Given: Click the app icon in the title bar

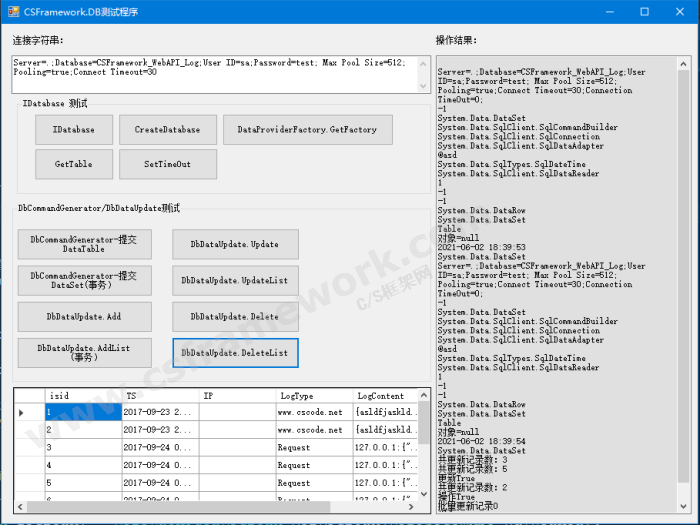Looking at the screenshot, I should [x=12, y=11].
